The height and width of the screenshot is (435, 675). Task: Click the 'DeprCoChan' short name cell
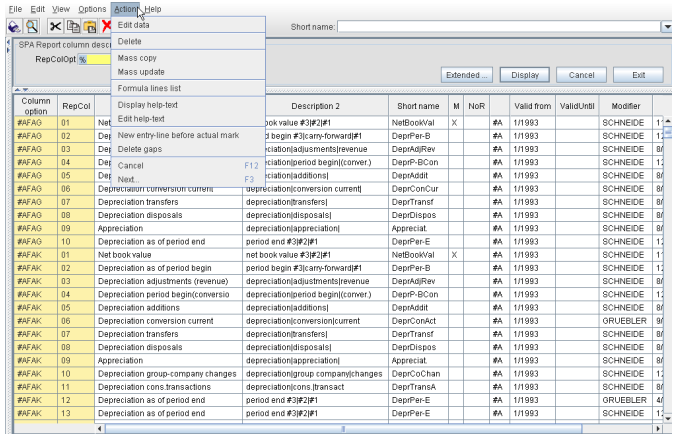tap(418, 374)
